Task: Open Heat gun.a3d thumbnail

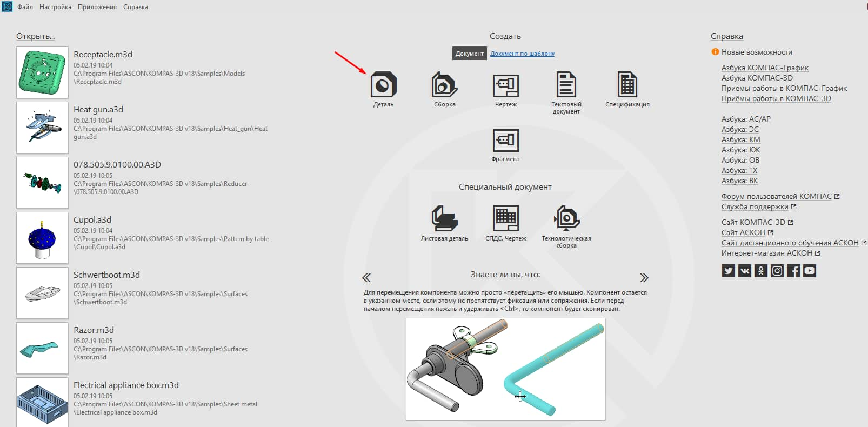Action: pyautogui.click(x=42, y=128)
